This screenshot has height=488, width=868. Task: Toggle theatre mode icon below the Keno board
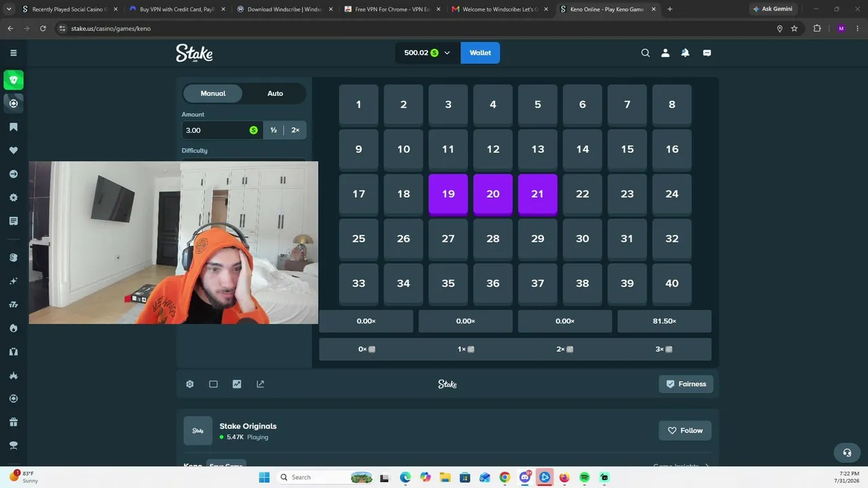point(213,384)
